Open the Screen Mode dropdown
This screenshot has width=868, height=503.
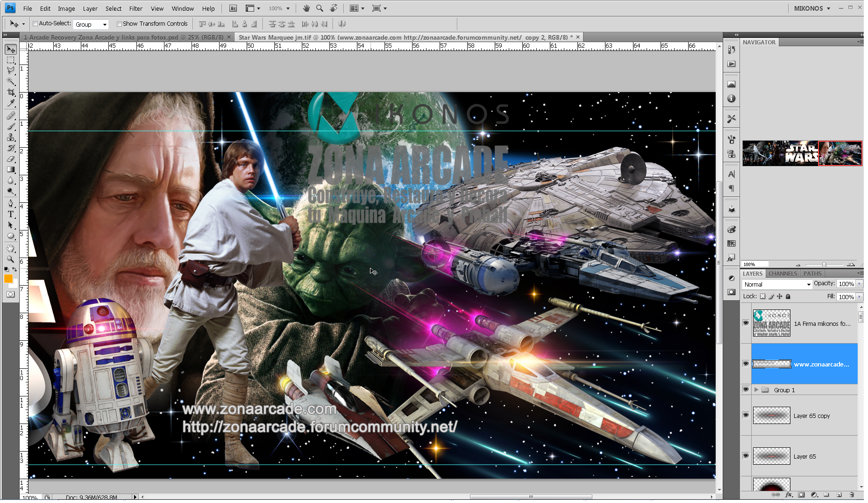(379, 8)
